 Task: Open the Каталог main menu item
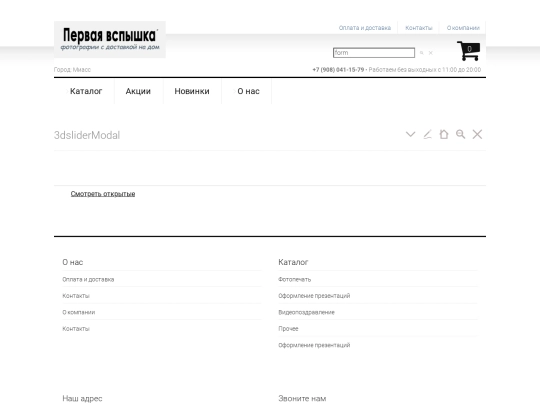coord(86,91)
